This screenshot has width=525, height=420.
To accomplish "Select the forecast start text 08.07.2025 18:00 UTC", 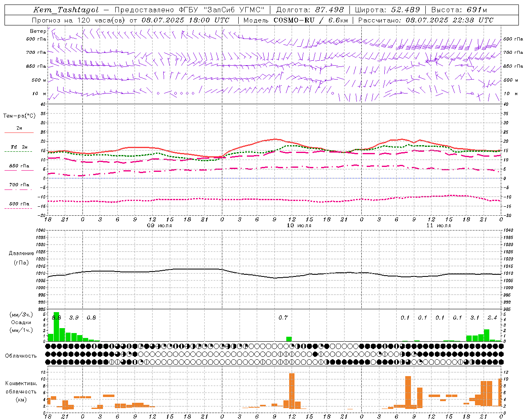I will (185, 20).
